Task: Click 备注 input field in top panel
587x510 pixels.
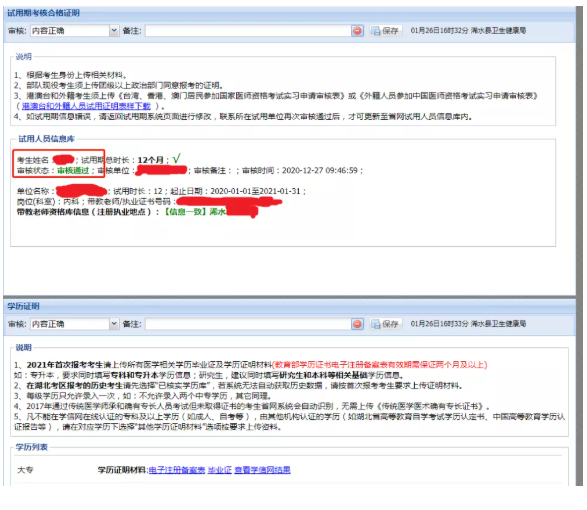Action: 249,31
